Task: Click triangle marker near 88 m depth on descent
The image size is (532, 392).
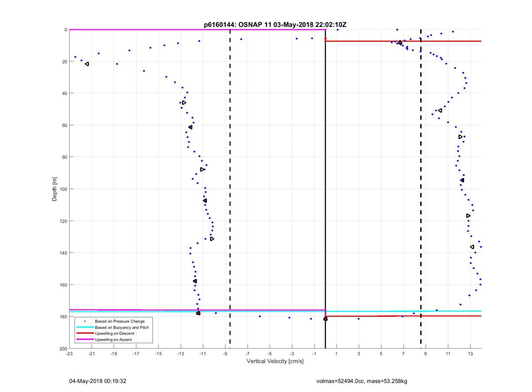Action: [202, 169]
